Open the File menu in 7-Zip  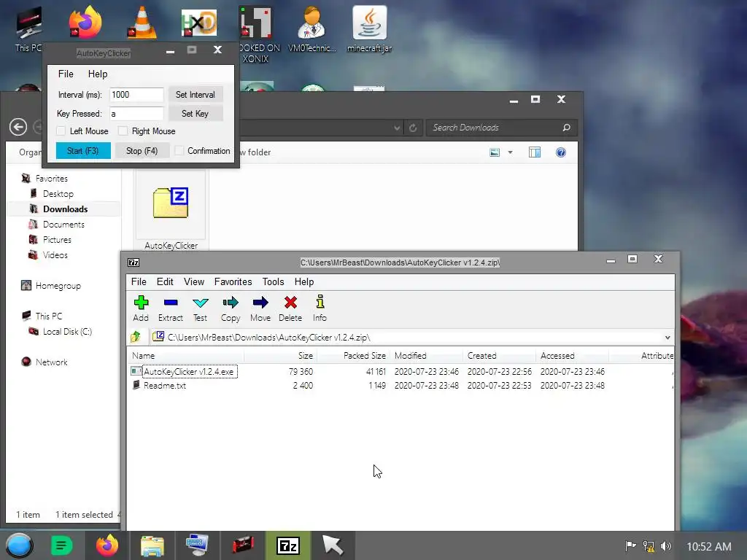(x=139, y=282)
